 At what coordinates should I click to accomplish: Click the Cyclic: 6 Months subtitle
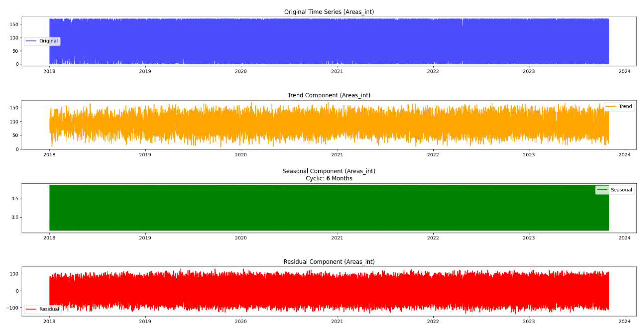tap(329, 178)
